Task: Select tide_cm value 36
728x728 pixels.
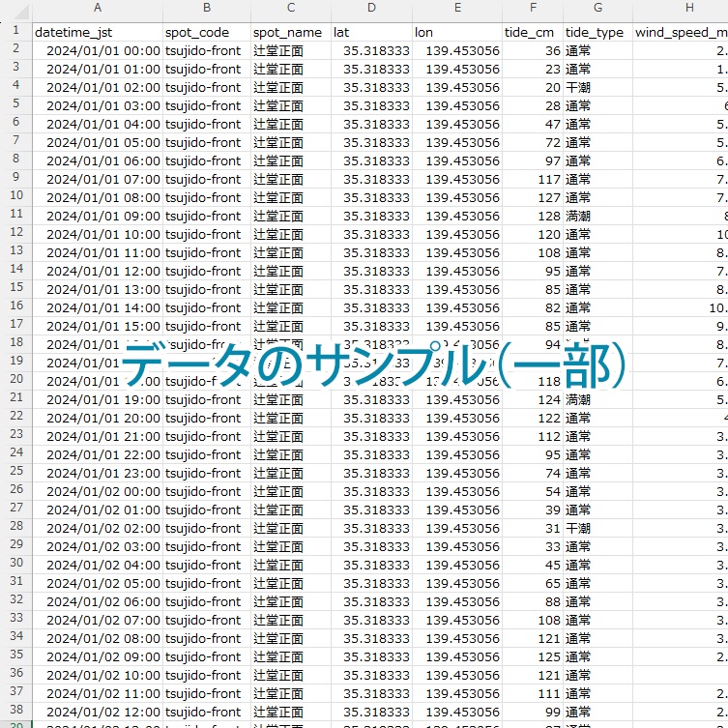Action: pos(533,50)
